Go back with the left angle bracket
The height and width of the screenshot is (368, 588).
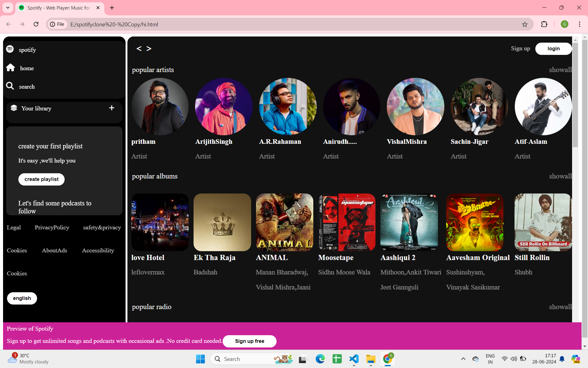tap(139, 48)
